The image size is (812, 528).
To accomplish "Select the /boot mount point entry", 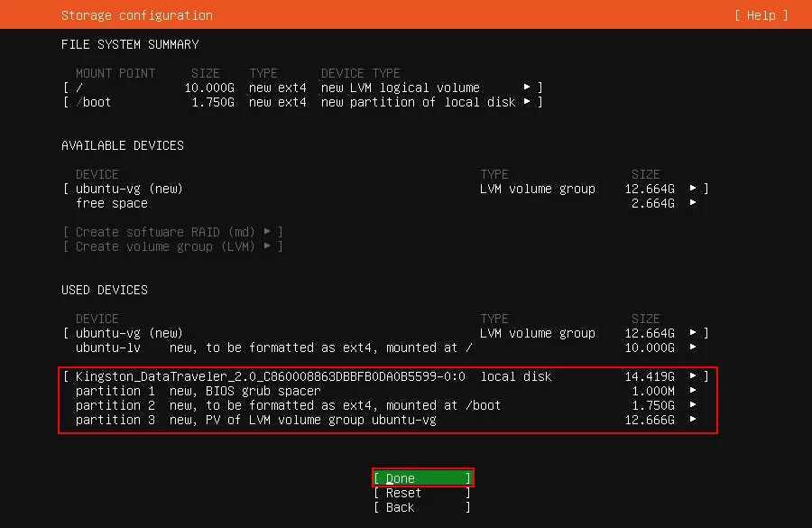I will tap(93, 102).
